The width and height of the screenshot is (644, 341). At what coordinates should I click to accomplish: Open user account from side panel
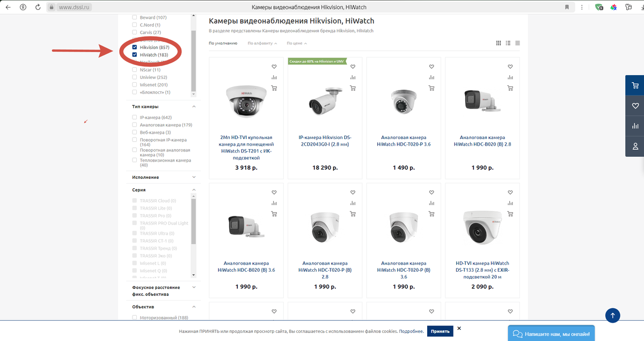(x=635, y=146)
